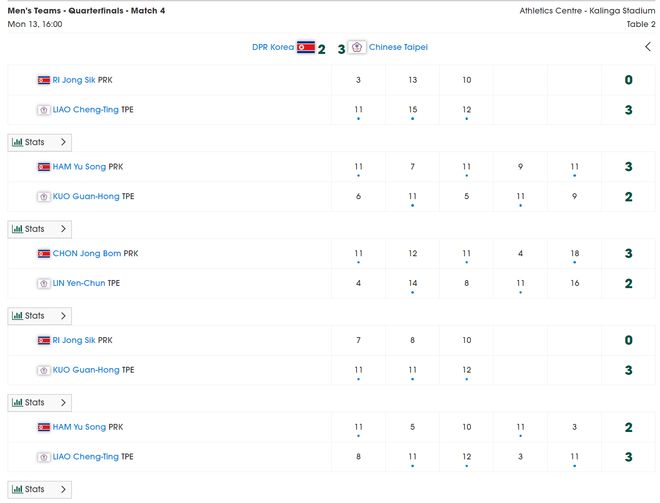660x503 pixels.
Task: Click the flag beside first RI Jong Sik
Action: click(x=44, y=80)
